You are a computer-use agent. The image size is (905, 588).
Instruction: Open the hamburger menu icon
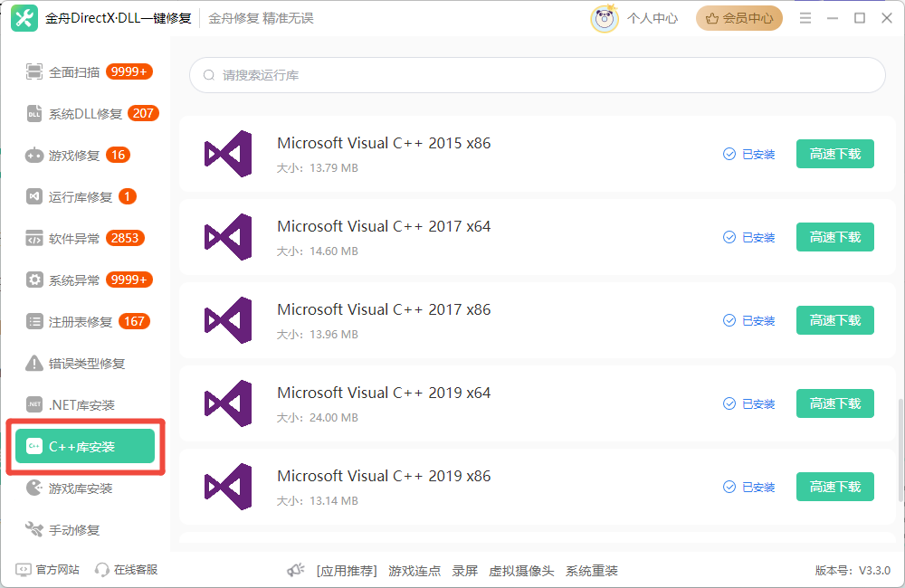805,18
